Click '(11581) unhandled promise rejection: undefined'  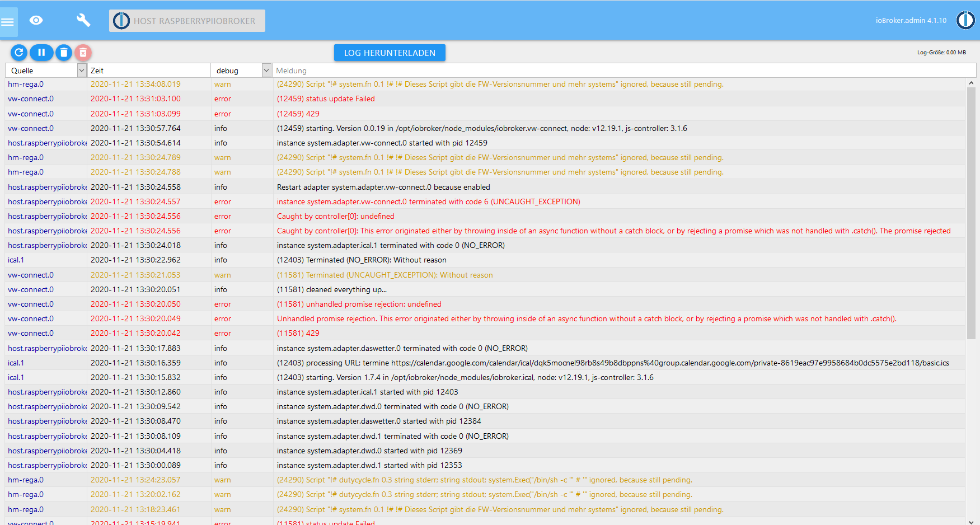[359, 304]
